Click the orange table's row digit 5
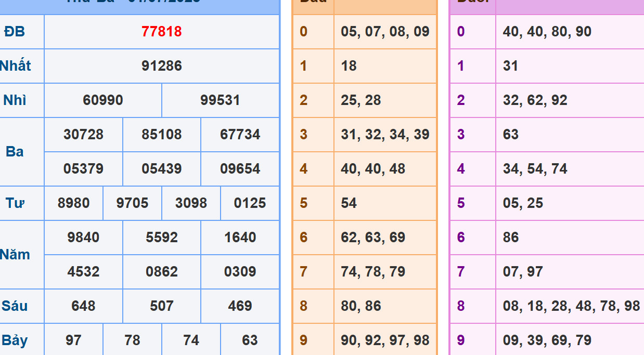 coord(304,203)
